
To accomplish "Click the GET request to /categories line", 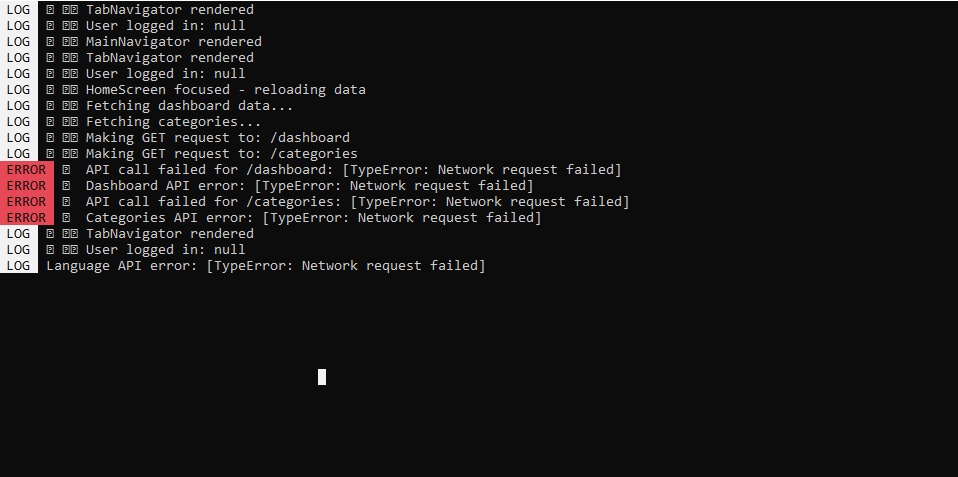I will tap(221, 154).
